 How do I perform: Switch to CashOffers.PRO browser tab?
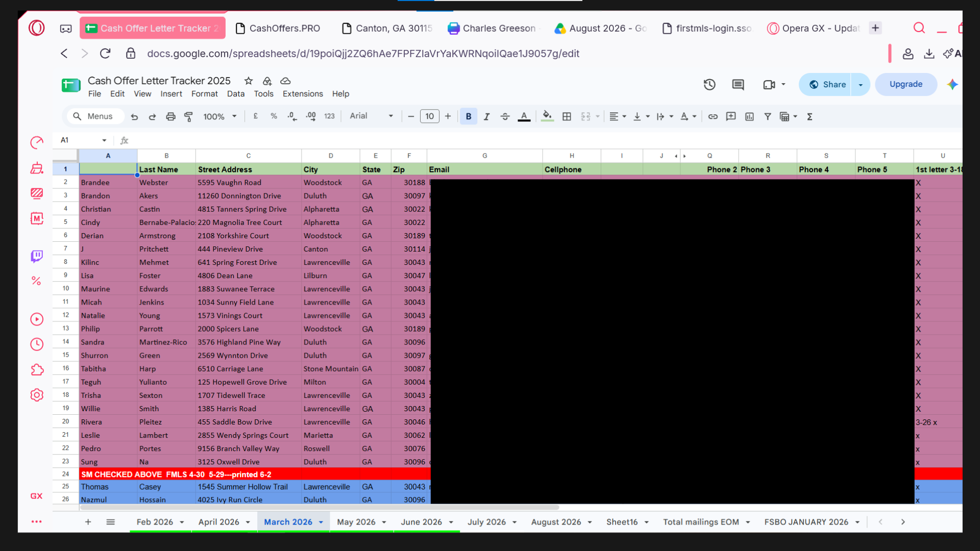[x=279, y=29]
